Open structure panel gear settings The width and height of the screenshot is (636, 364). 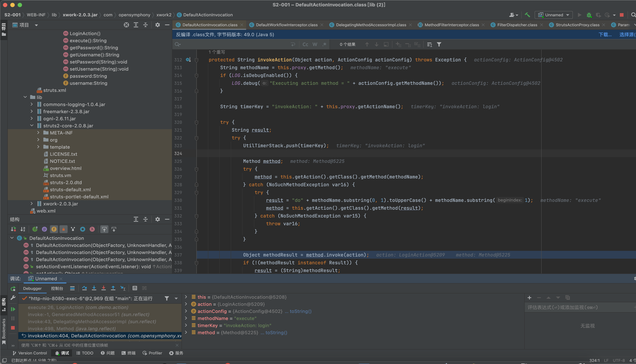[x=158, y=219]
